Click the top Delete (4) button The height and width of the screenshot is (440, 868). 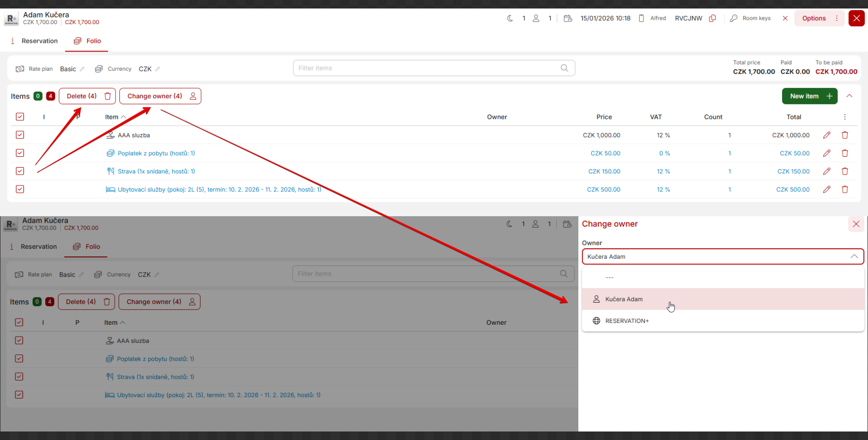pyautogui.click(x=87, y=96)
